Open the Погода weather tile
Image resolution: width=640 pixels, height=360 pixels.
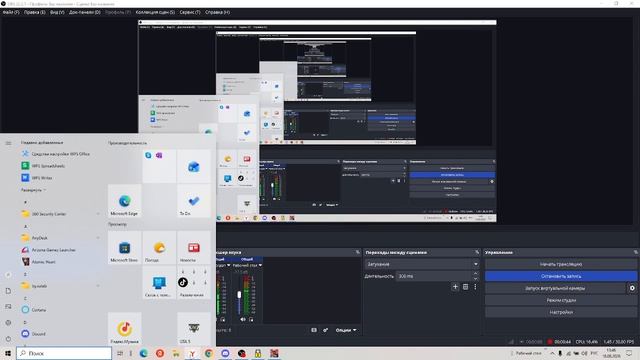click(159, 248)
